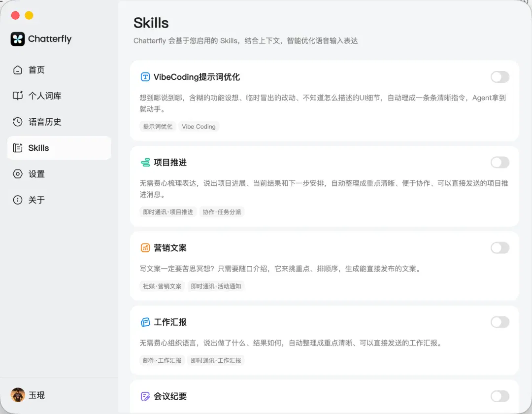
Task: Click the blue 工作汇报 document icon
Action: (145, 322)
